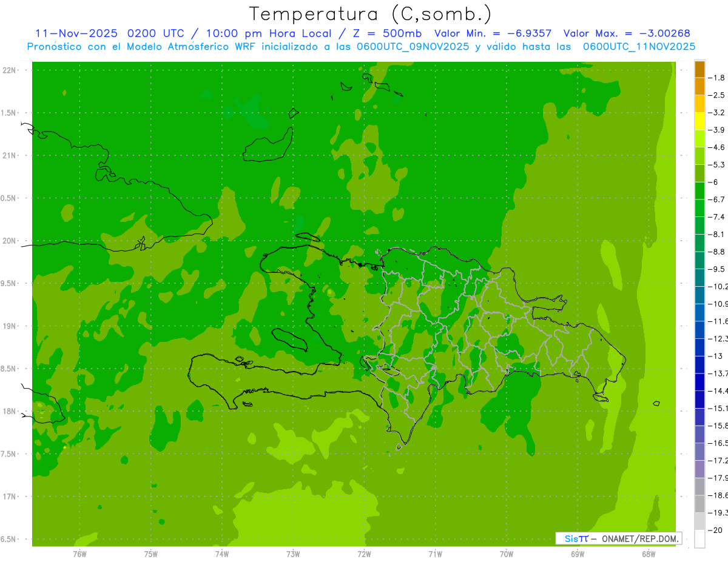Screen dimensions: 728x562
Task: Click the "-13" colorbar label
Action: tap(716, 356)
